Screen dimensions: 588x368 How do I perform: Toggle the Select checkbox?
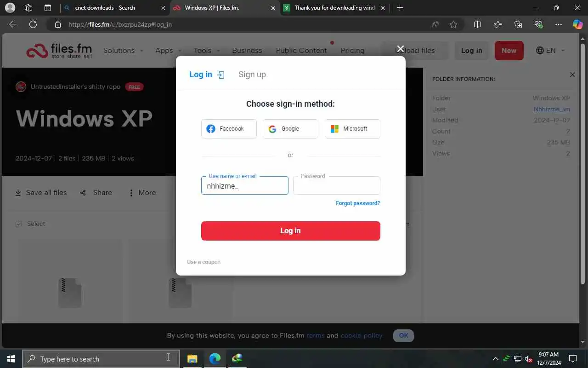19,224
